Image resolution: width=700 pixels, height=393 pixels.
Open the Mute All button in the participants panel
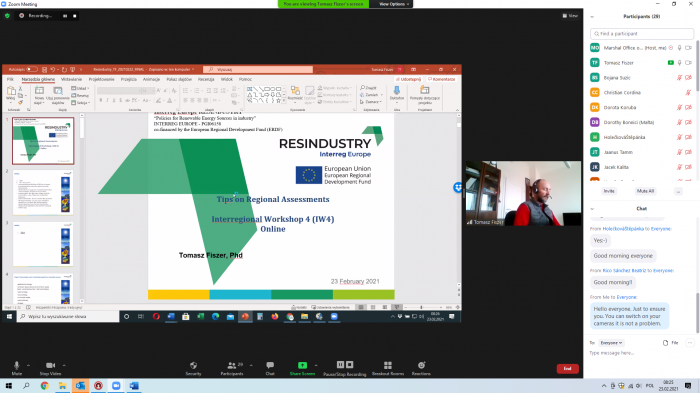coord(645,191)
